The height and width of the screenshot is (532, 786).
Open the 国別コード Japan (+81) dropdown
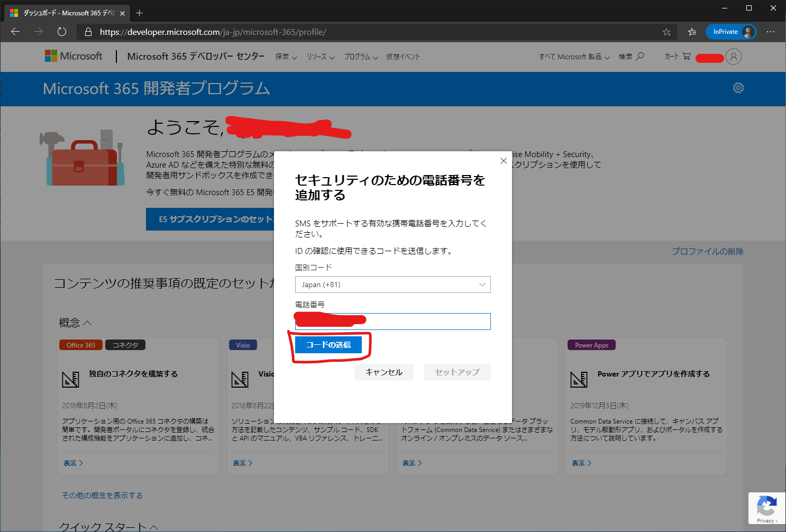tap(393, 285)
